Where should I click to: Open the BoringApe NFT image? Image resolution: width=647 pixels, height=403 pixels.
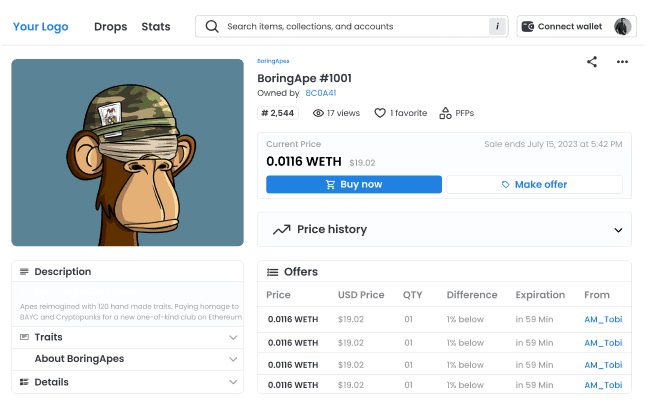(x=128, y=153)
